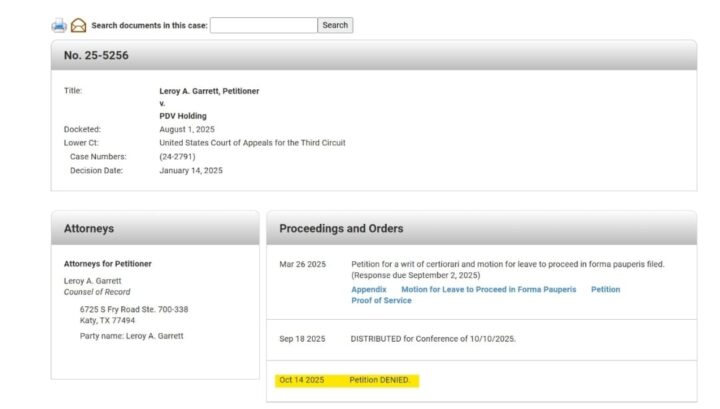Screen dimensions: 720x409
Task: Click the Sep 18 2025 proceeding date
Action: (x=302, y=339)
